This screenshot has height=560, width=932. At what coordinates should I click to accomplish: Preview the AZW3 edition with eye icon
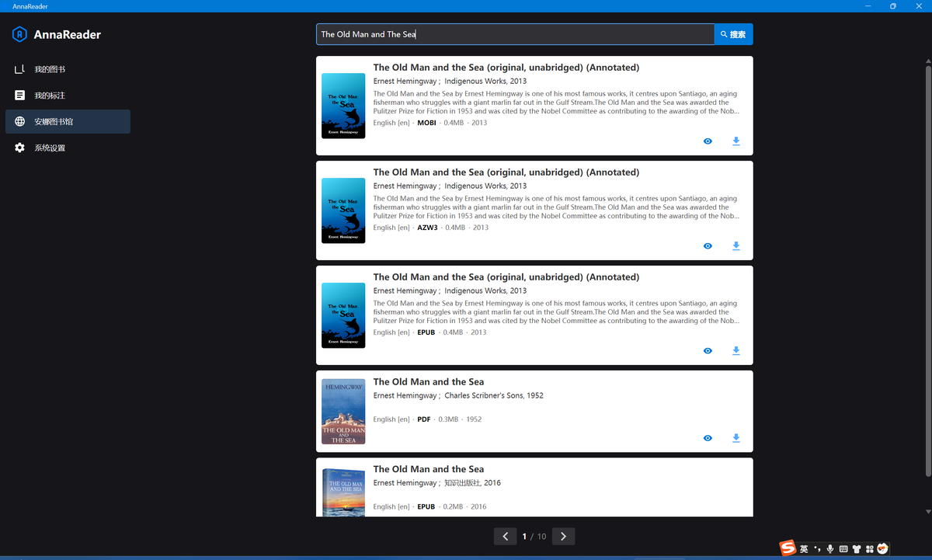point(708,246)
